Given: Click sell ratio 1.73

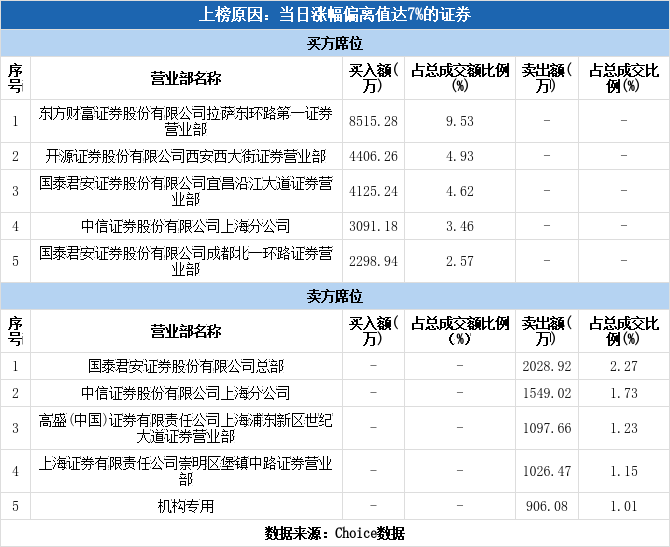Looking at the screenshot, I should click(624, 394).
